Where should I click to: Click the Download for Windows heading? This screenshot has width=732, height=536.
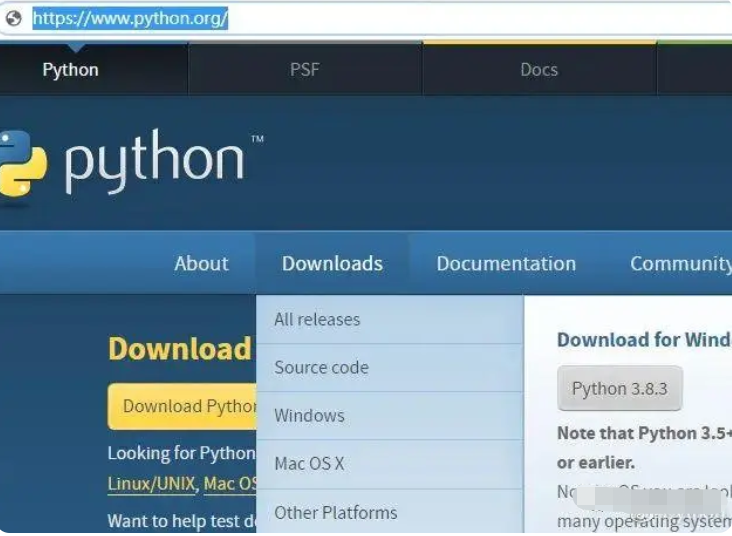click(x=644, y=340)
